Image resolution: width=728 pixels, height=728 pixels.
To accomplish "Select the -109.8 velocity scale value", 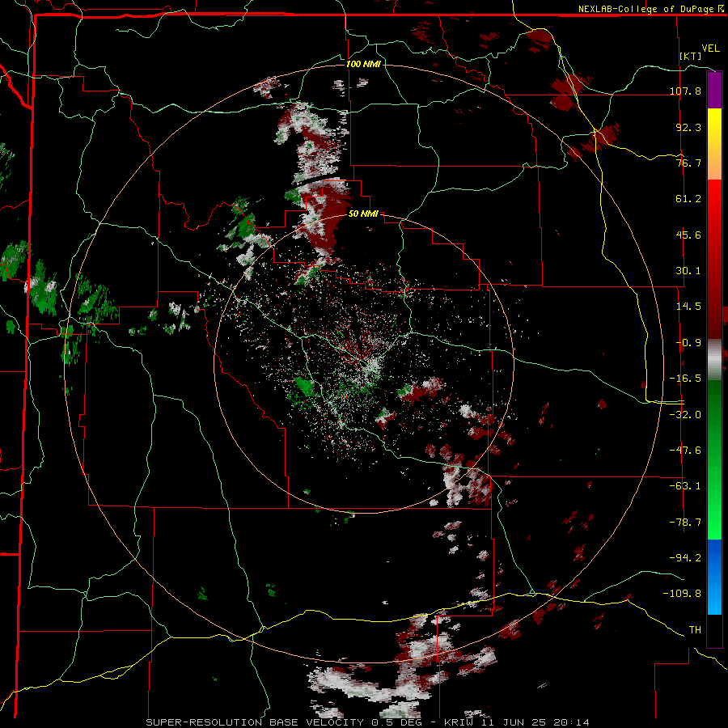I will pos(683,594).
